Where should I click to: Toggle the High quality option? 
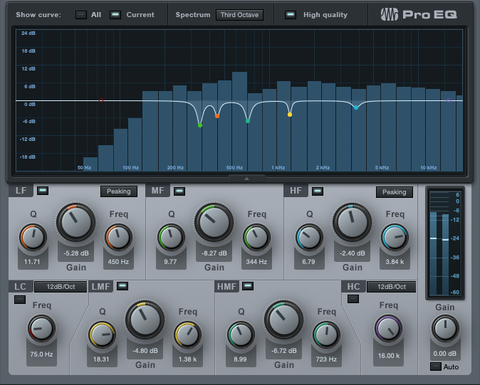[x=290, y=15]
